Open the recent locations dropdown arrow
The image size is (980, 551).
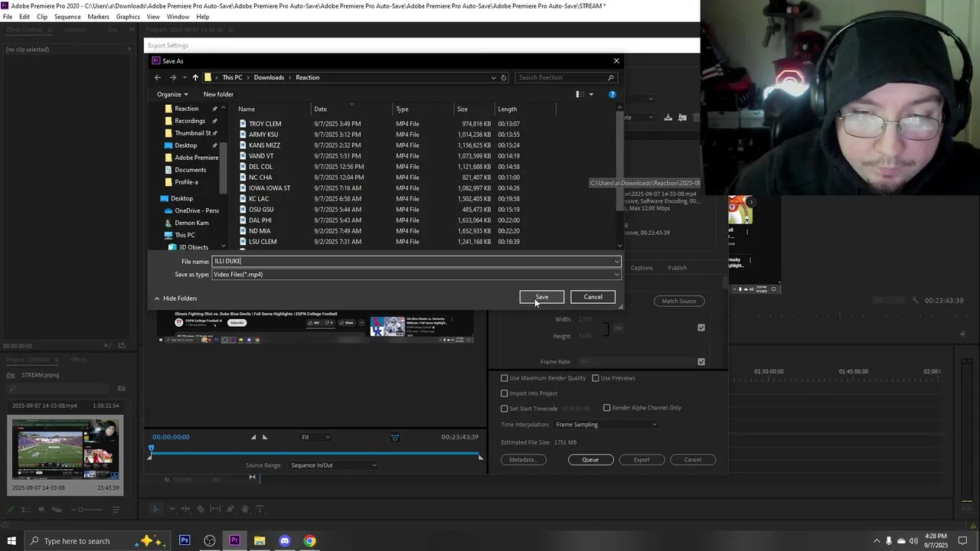point(185,77)
